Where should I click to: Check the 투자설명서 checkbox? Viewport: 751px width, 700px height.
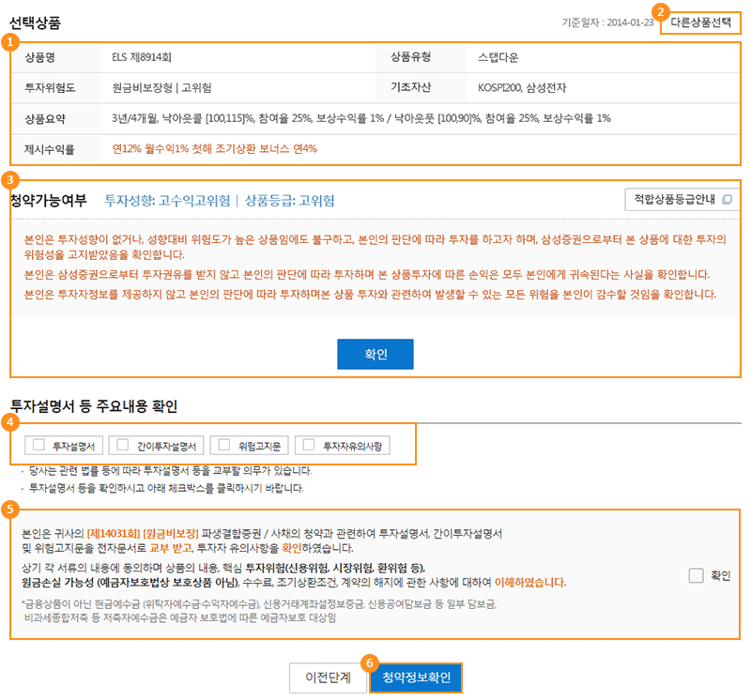coord(38,445)
